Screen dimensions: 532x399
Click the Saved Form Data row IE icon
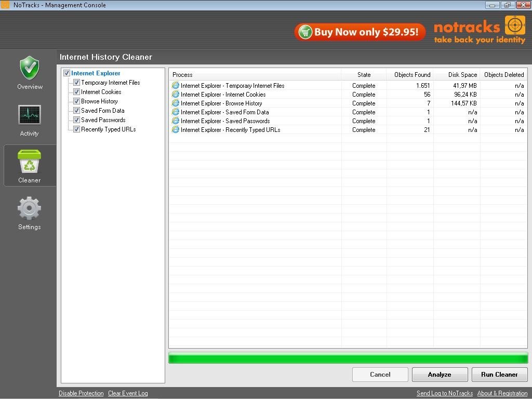click(176, 112)
